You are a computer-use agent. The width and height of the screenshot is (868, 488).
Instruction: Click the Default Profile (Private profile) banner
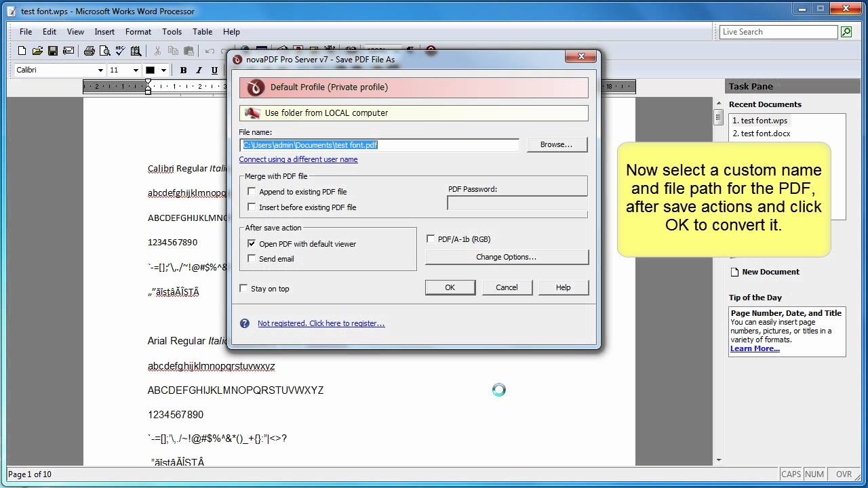click(x=414, y=87)
